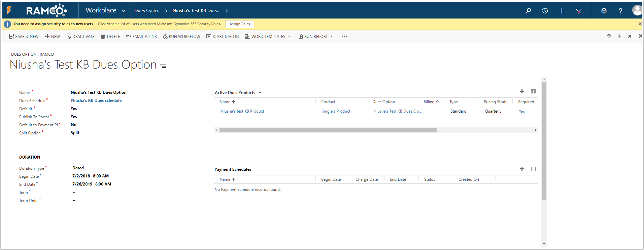
Task: Add a new Active Dues Product
Action: (x=522, y=91)
